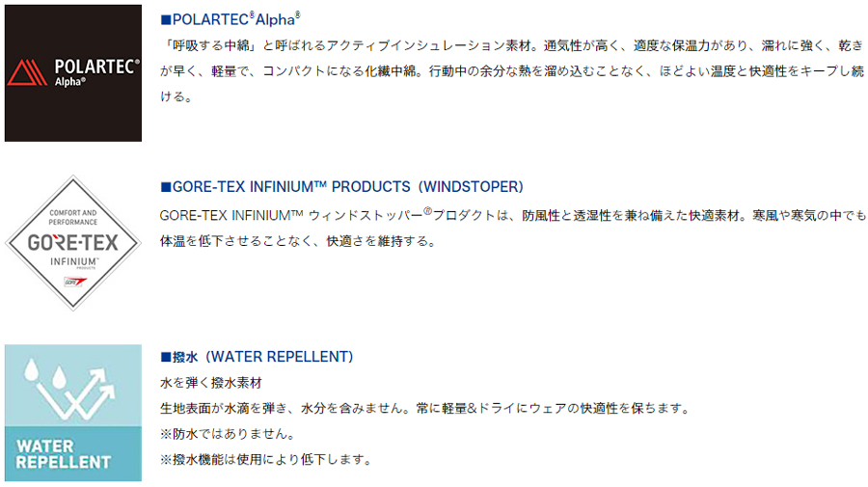This screenshot has height=487, width=868.
Task: Click the ※防水ではありません note
Action: (227, 434)
